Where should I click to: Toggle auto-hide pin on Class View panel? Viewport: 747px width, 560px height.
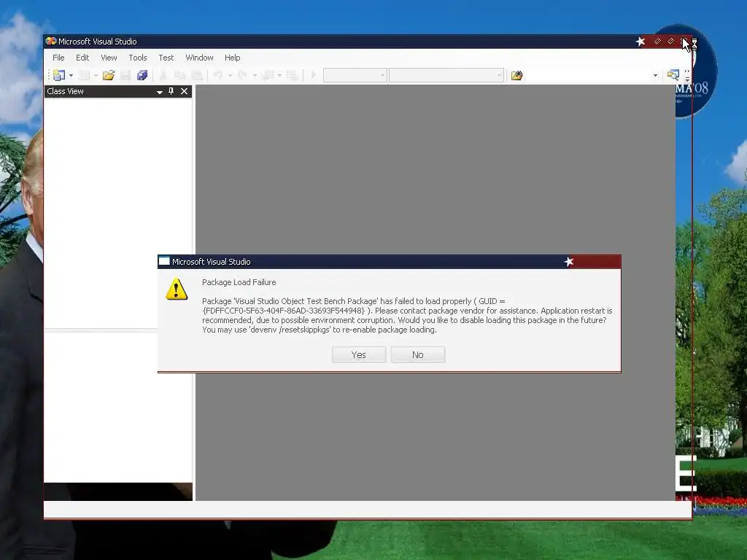pyautogui.click(x=171, y=91)
